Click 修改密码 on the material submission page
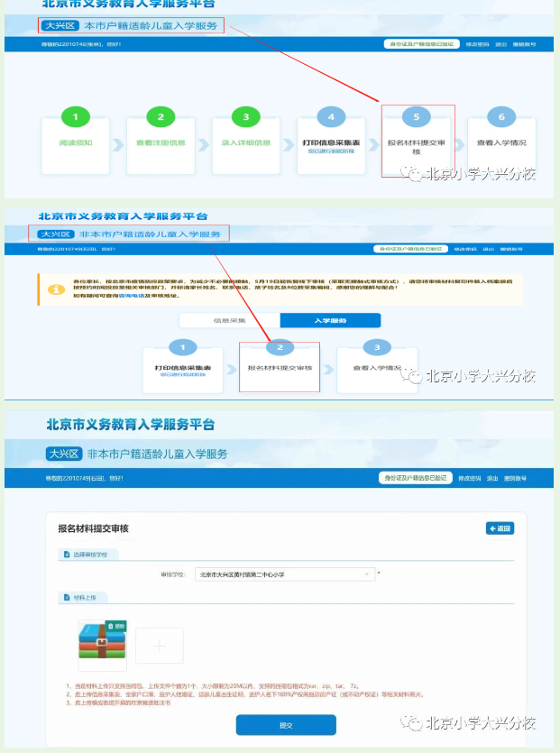The image size is (560, 753). point(469,477)
